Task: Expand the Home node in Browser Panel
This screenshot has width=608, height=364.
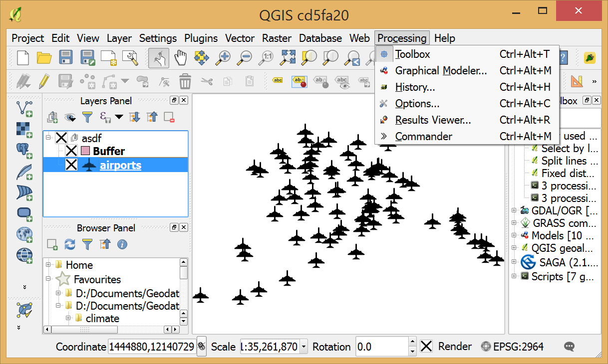Action: click(x=48, y=265)
